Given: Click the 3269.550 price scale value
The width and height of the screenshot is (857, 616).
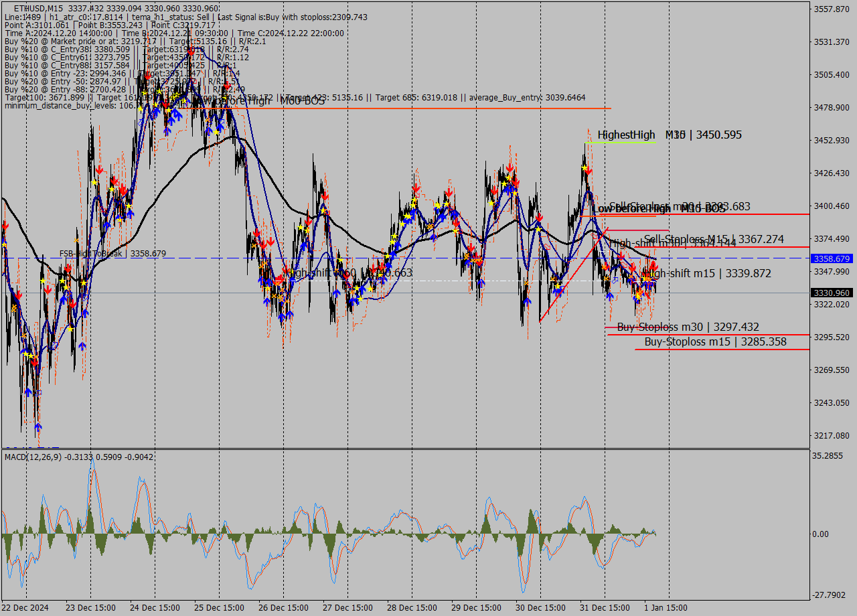Looking at the screenshot, I should coord(831,370).
